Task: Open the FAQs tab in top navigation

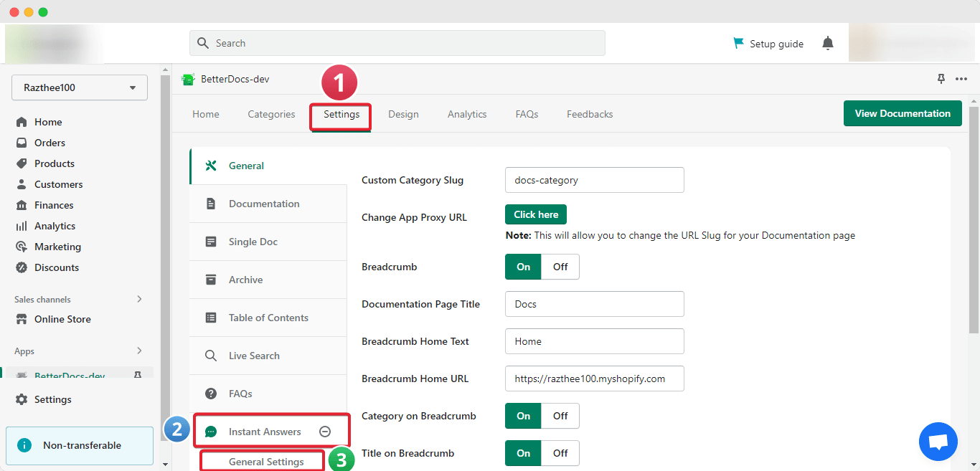Action: point(527,114)
